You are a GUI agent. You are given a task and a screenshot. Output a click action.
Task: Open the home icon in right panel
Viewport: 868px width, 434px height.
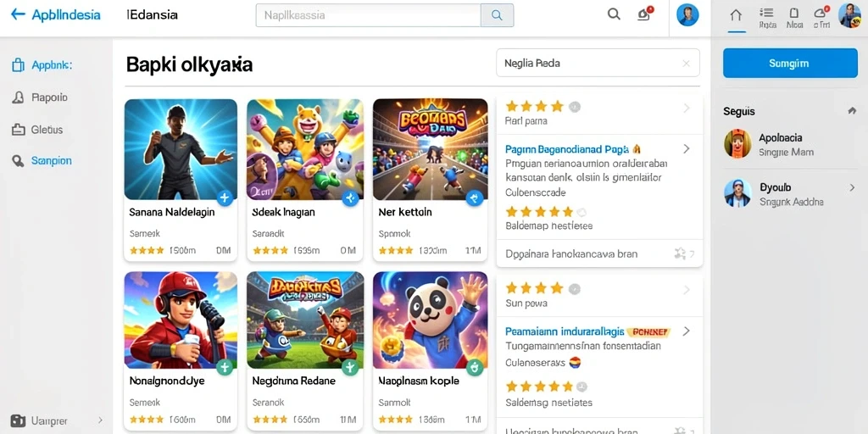pos(737,14)
